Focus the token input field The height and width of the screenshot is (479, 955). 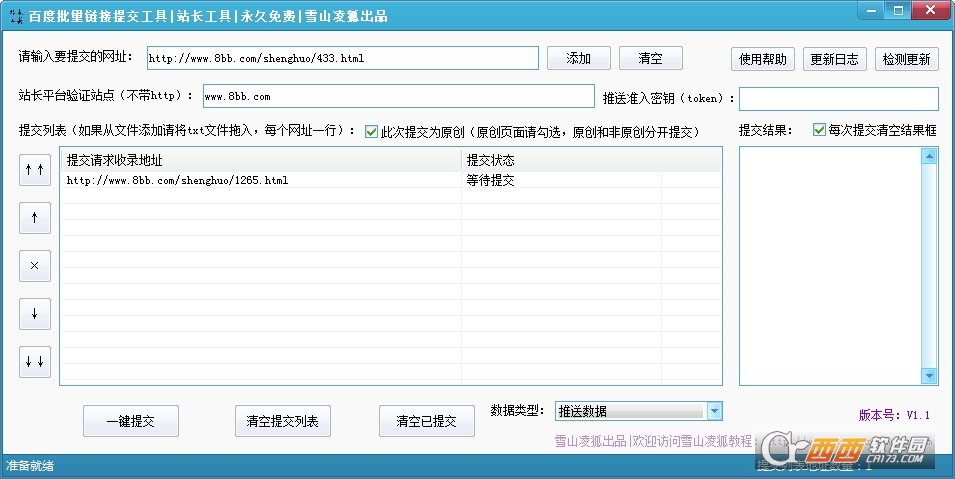coord(839,99)
